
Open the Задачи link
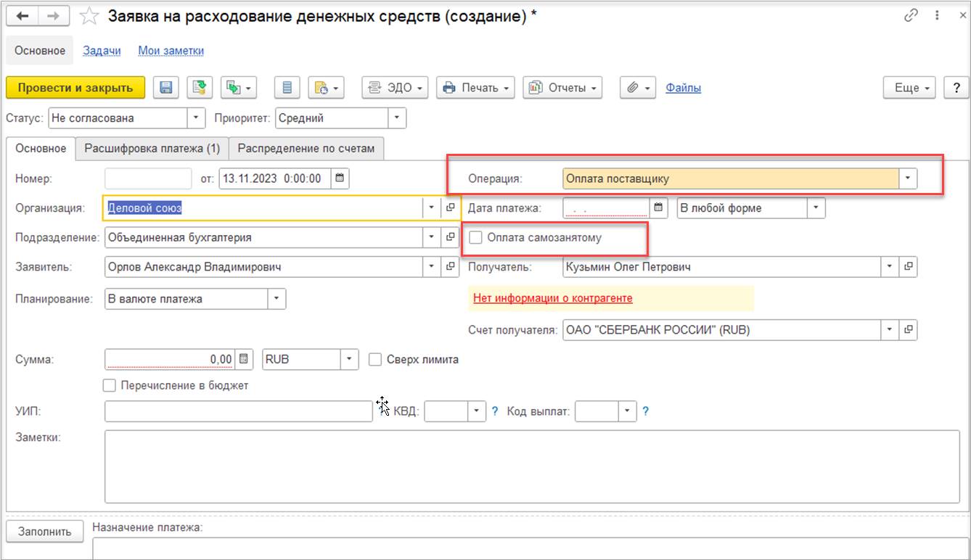[102, 51]
